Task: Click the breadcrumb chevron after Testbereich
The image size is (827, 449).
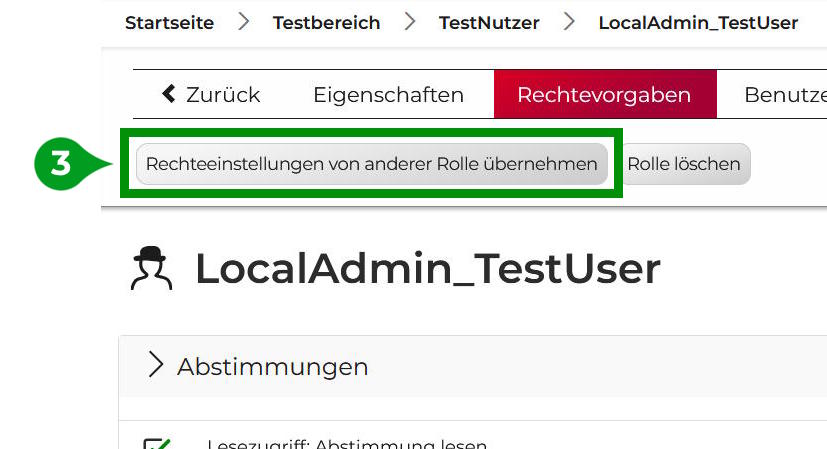Action: (x=410, y=22)
